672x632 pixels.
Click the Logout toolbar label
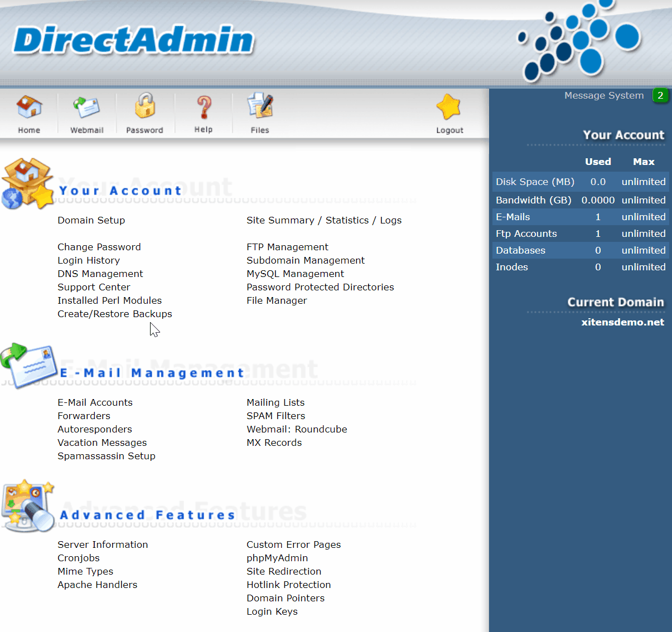449,130
